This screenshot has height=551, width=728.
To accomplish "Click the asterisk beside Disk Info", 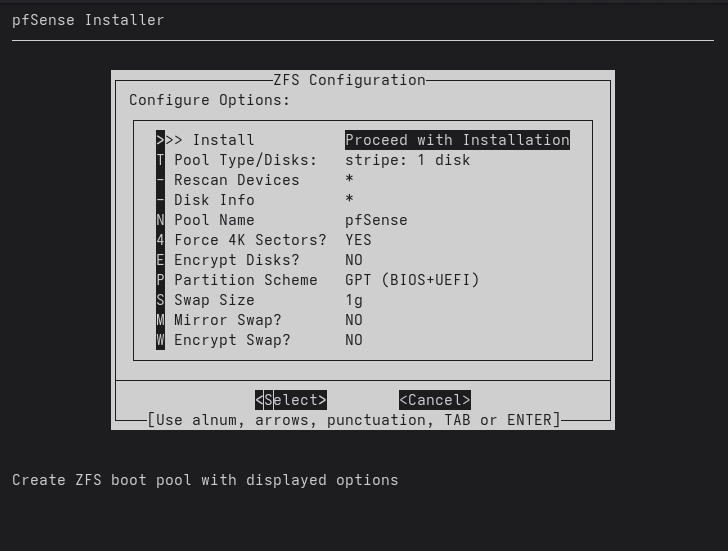I will pyautogui.click(x=350, y=199).
